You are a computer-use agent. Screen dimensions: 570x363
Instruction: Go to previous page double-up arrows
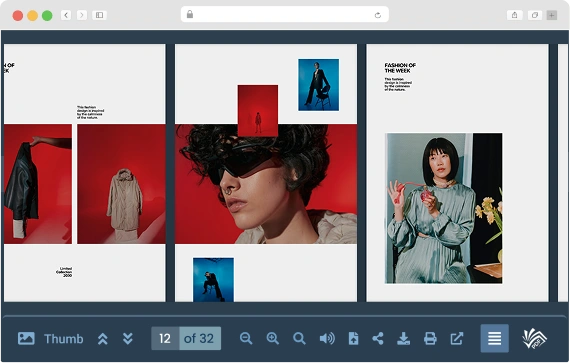tap(103, 339)
